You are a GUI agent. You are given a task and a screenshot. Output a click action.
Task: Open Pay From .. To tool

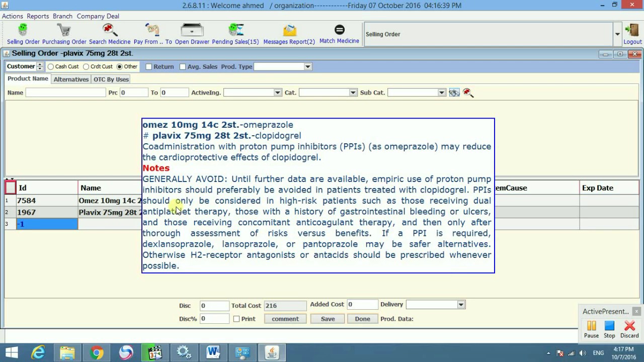(152, 34)
